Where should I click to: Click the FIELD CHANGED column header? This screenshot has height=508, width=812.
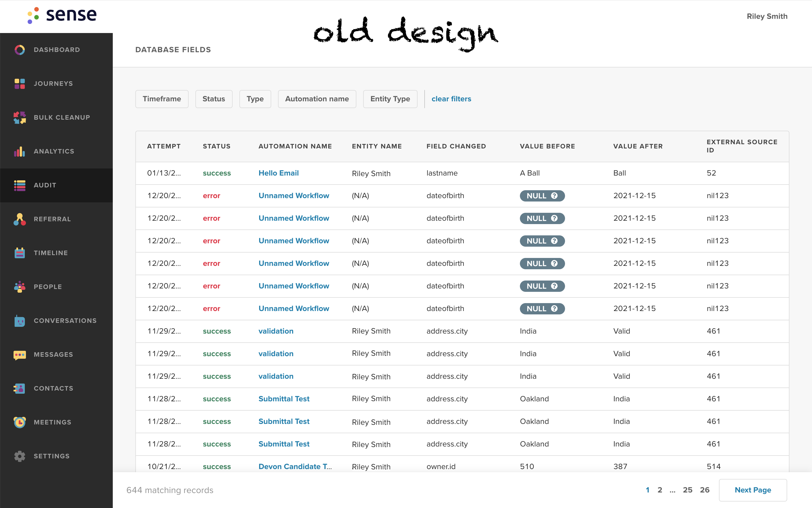(456, 146)
